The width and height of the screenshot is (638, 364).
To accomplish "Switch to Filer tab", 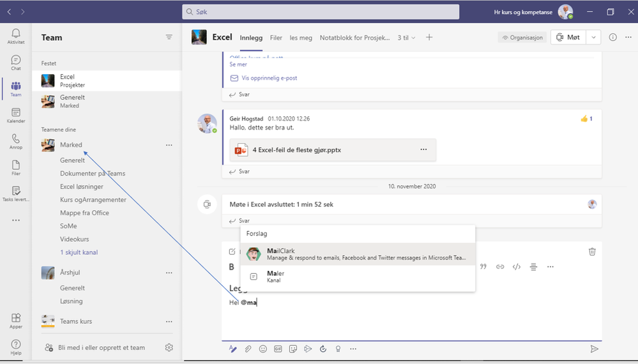I will (x=276, y=38).
